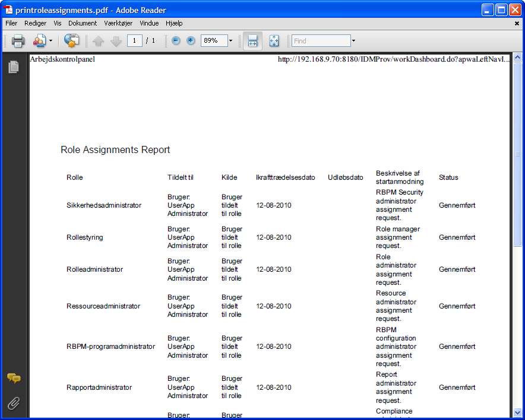Open the Comments panel icon
This screenshot has height=420, width=525.
[14, 378]
